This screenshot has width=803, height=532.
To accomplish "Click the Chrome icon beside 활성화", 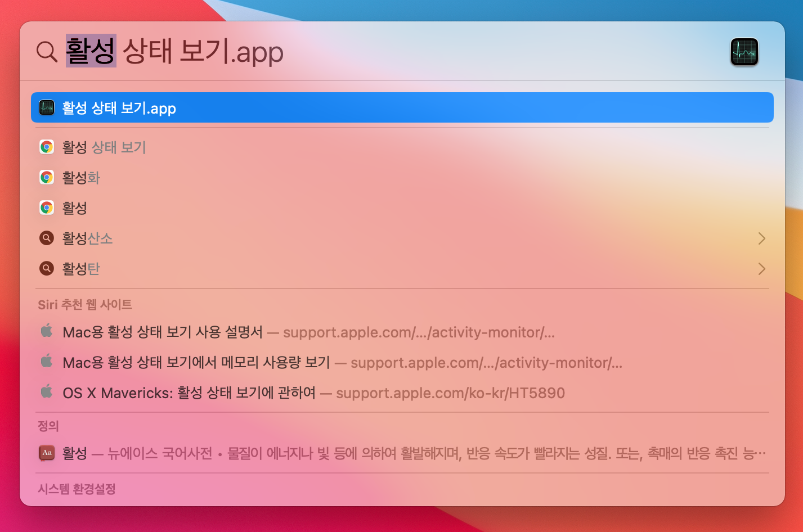I will pos(47,178).
